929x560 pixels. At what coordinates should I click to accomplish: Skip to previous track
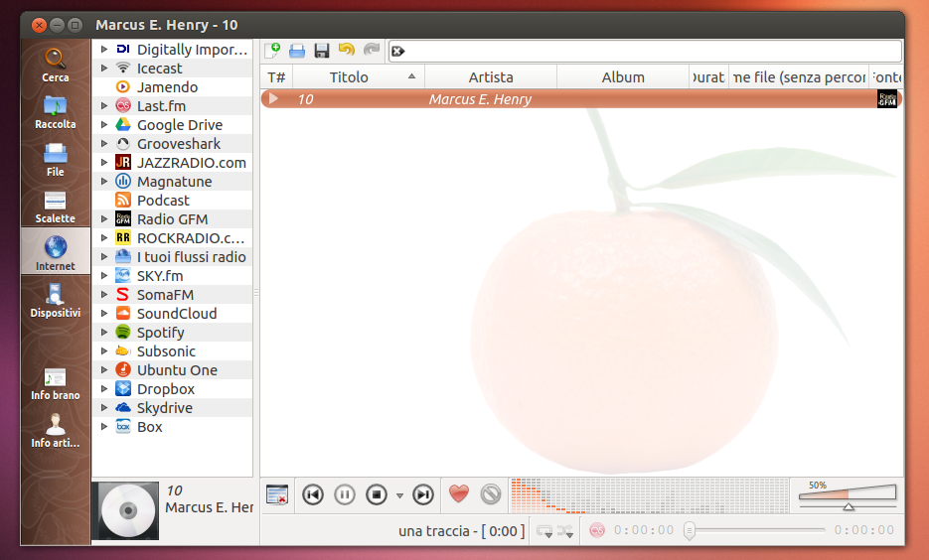click(x=313, y=494)
